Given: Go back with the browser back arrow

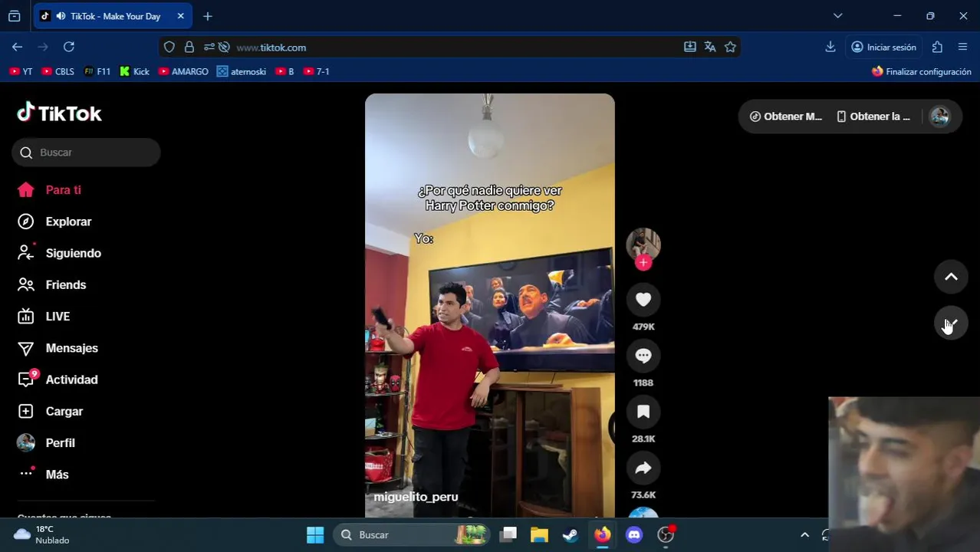Looking at the screenshot, I should (x=17, y=47).
